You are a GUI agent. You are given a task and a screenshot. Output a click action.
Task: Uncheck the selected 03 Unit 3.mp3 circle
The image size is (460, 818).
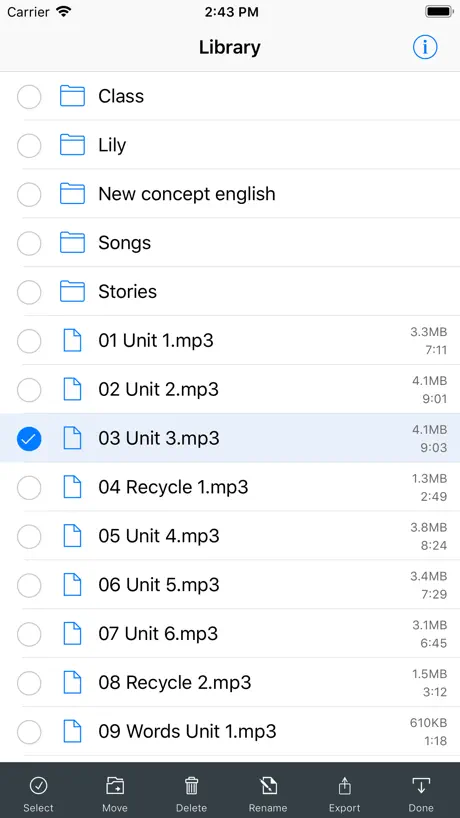pos(29,438)
